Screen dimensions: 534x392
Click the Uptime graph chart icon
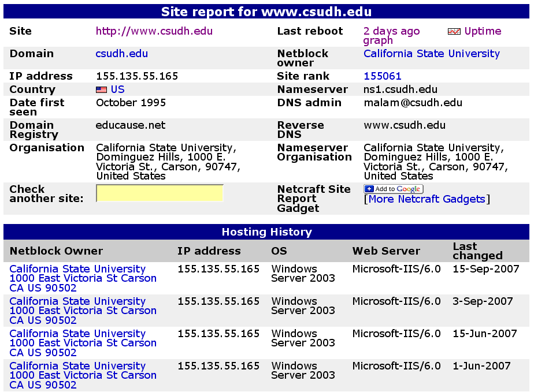pos(454,32)
